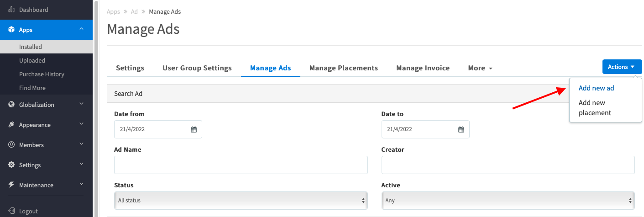Click the Maintenance lightning bolt icon
Viewport: 644px width, 217px height.
click(11, 185)
